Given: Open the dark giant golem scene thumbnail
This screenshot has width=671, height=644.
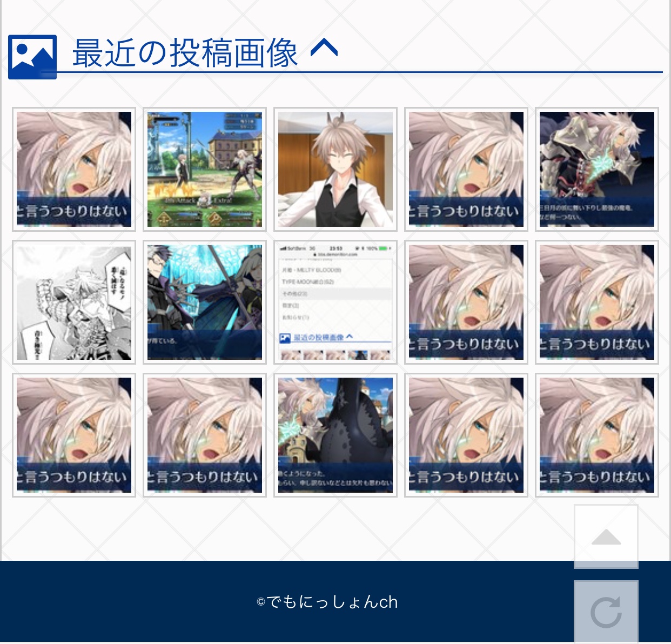Looking at the screenshot, I should pos(335,435).
